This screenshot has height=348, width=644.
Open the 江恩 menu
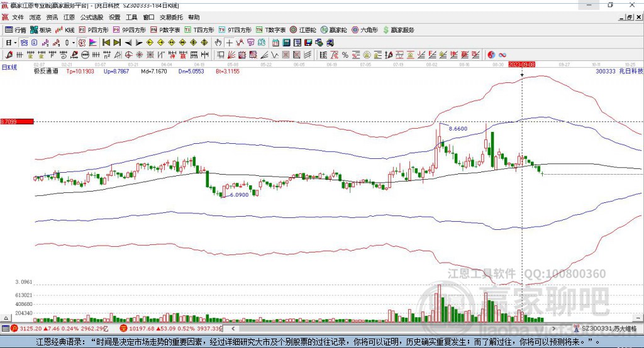click(x=69, y=17)
